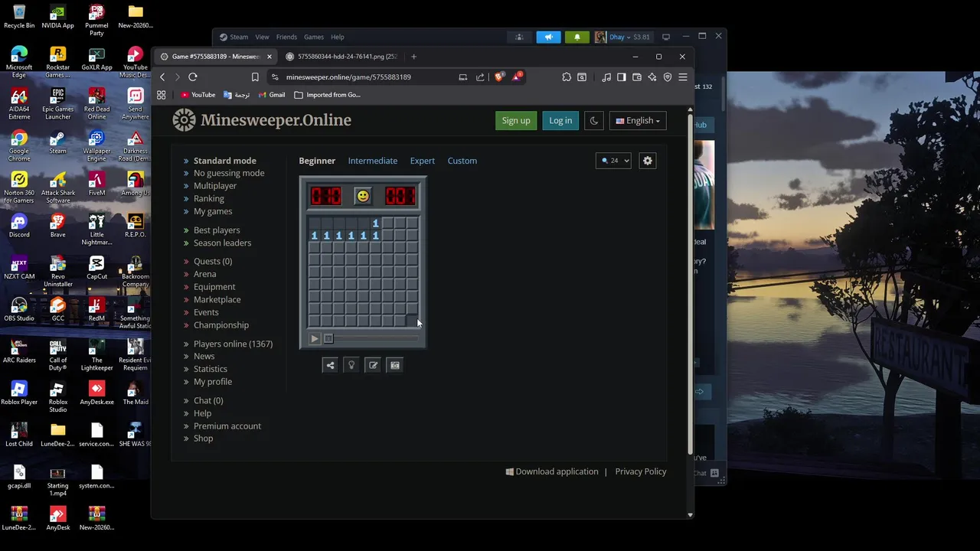Click the smiley face reset button

click(362, 197)
